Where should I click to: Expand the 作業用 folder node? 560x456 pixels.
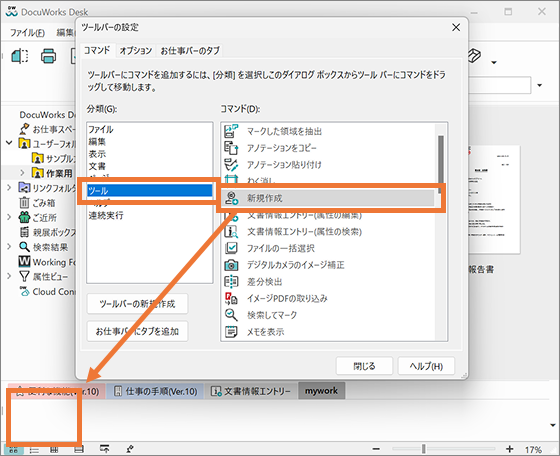pyautogui.click(x=22, y=173)
